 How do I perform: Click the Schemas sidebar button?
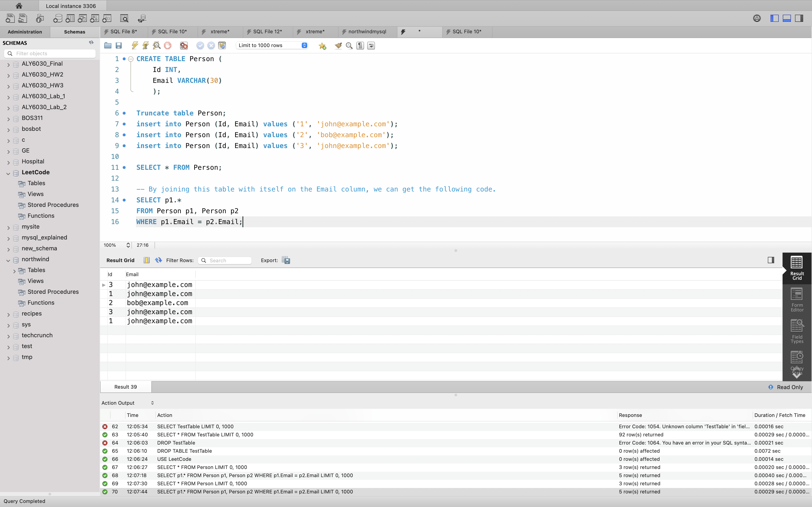tap(74, 31)
